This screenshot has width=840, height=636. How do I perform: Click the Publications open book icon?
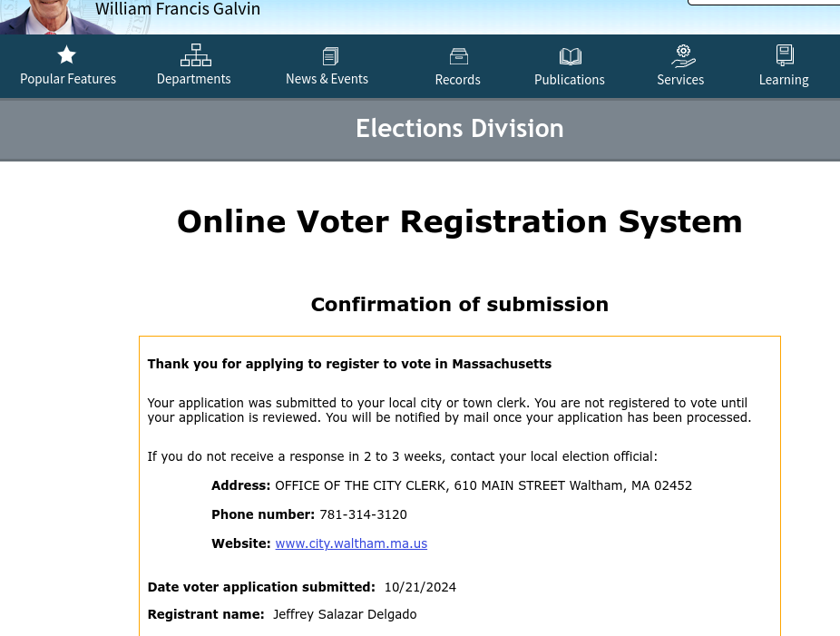click(x=571, y=56)
